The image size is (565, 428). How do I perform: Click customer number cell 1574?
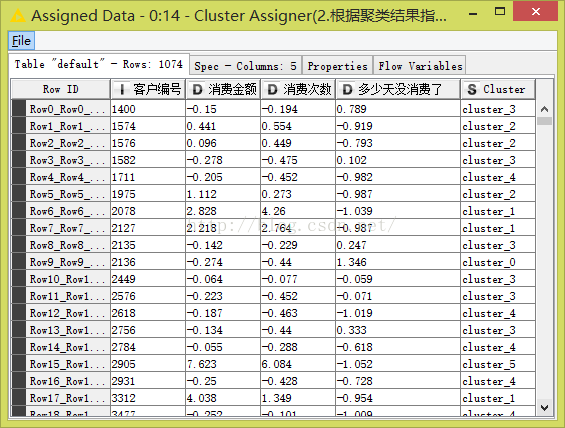coord(148,126)
